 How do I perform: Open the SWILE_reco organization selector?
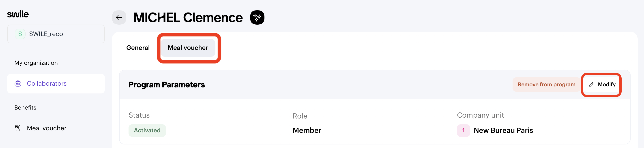pos(56,34)
